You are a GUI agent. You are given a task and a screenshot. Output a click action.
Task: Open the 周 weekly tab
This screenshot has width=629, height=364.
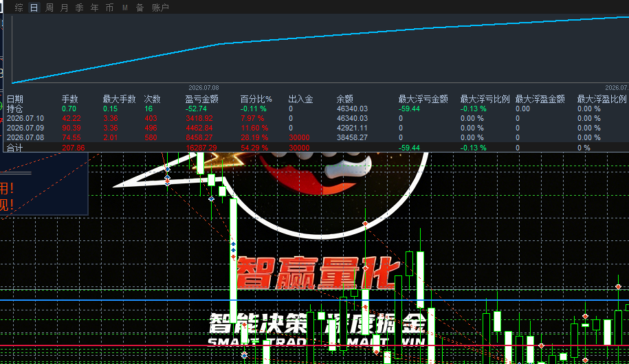click(49, 8)
